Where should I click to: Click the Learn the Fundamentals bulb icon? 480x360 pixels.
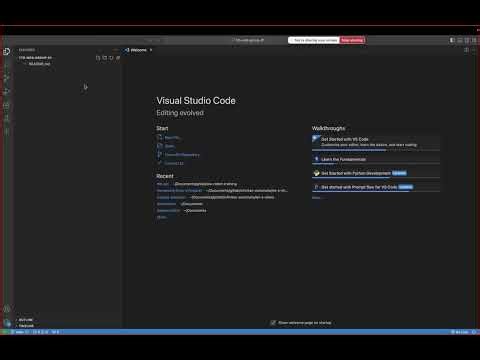(316, 159)
